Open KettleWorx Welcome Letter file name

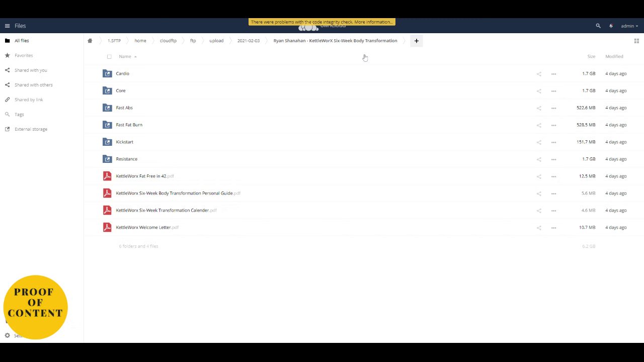(147, 227)
